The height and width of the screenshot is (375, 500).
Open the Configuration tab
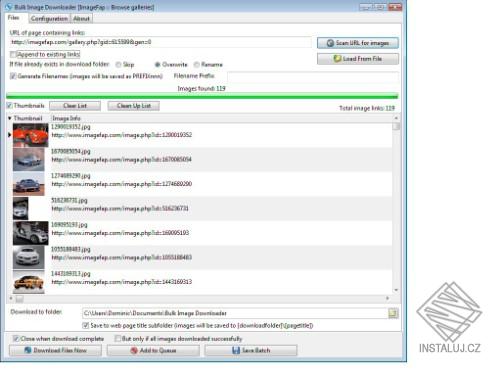[49, 19]
